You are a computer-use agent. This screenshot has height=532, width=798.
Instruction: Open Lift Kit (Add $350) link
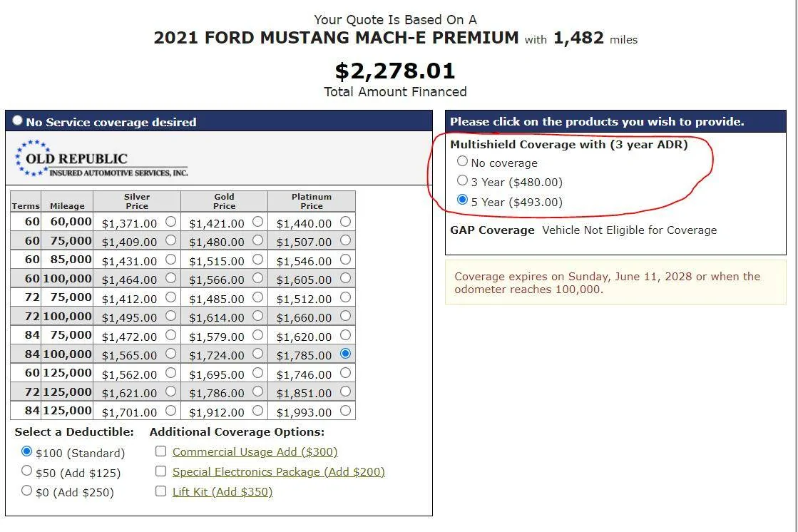click(222, 492)
